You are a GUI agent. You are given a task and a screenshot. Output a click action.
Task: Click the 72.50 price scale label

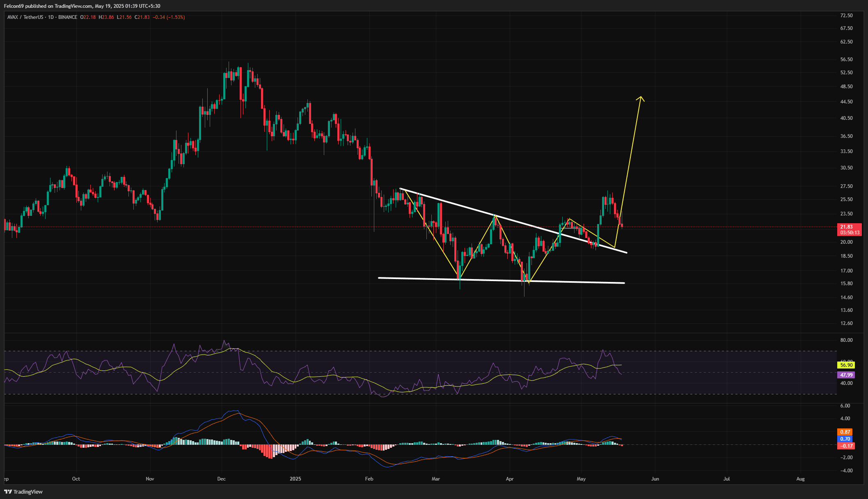(x=846, y=16)
